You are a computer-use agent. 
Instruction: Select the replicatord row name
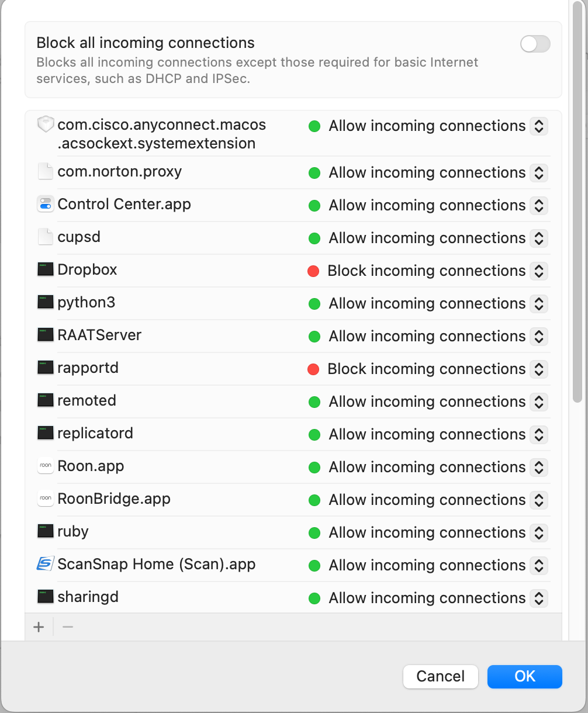click(95, 434)
